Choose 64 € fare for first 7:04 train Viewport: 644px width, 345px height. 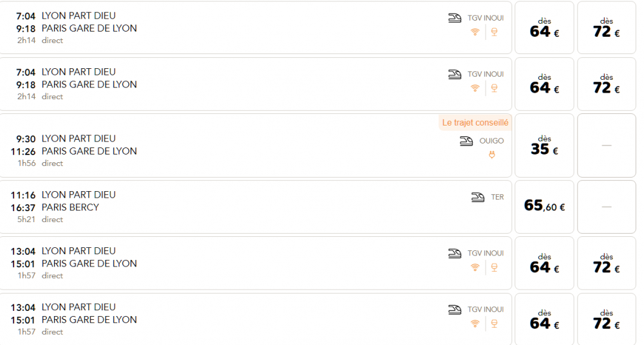click(544, 28)
